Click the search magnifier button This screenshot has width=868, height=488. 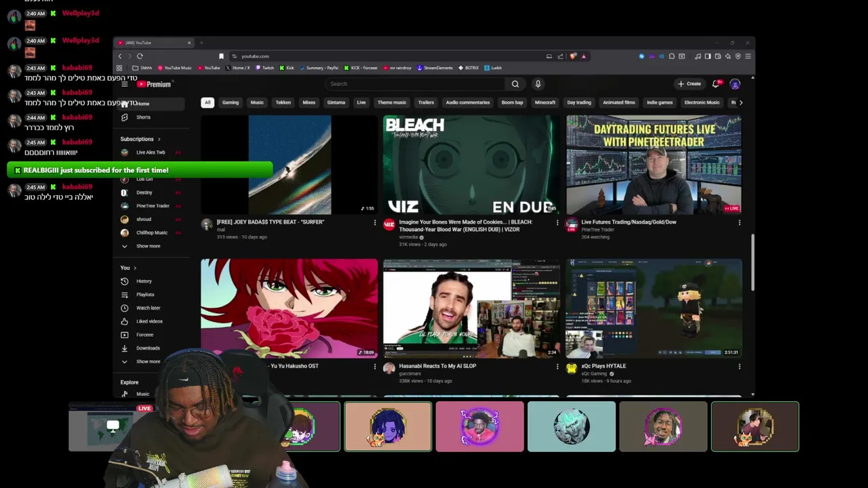click(515, 84)
